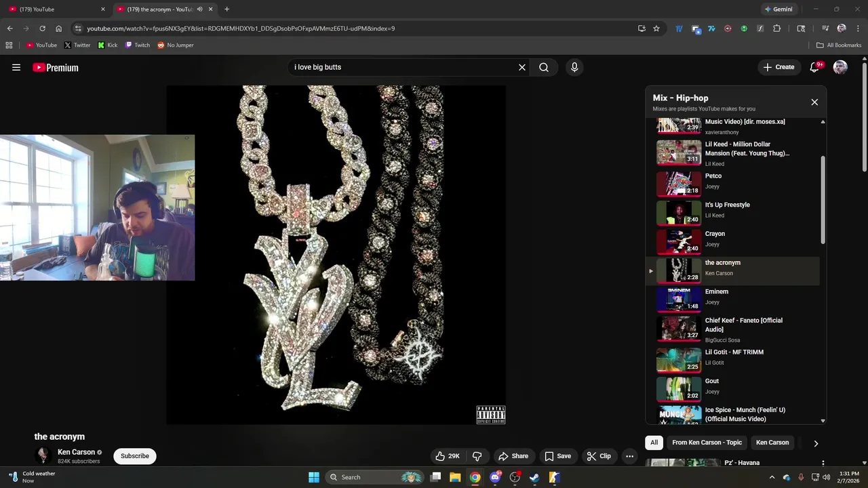
Task: Close the Mix - Hip-hop playlist panel
Action: (814, 102)
